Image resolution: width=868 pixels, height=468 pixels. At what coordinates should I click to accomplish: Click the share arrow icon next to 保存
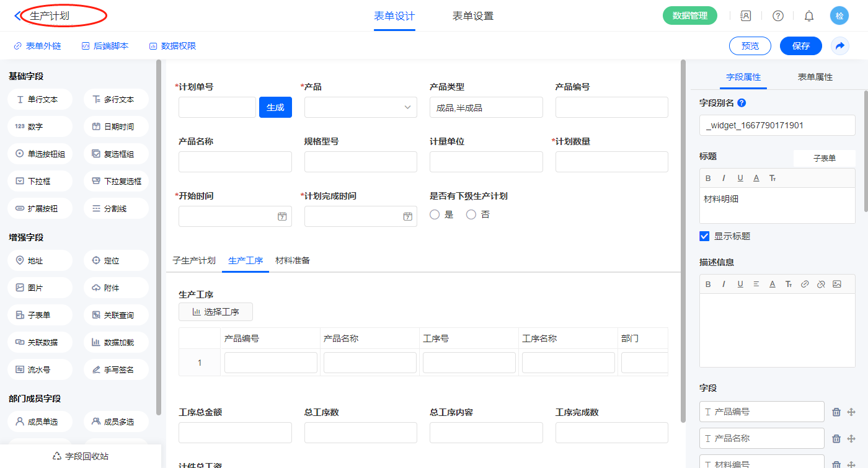pyautogui.click(x=840, y=46)
